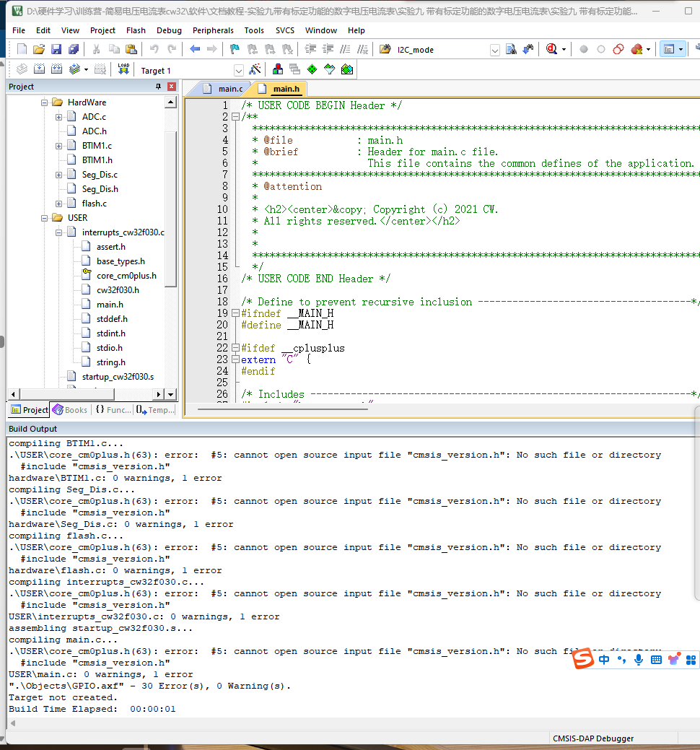Collapse the HardWare folder
Screen dimensions: 700x750
point(45,103)
